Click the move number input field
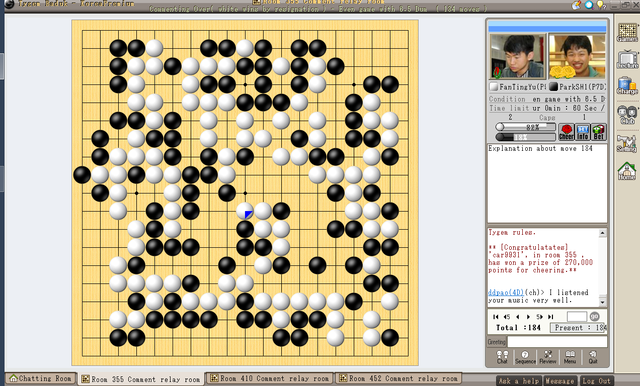The height and width of the screenshot is (386, 640). coord(577,316)
